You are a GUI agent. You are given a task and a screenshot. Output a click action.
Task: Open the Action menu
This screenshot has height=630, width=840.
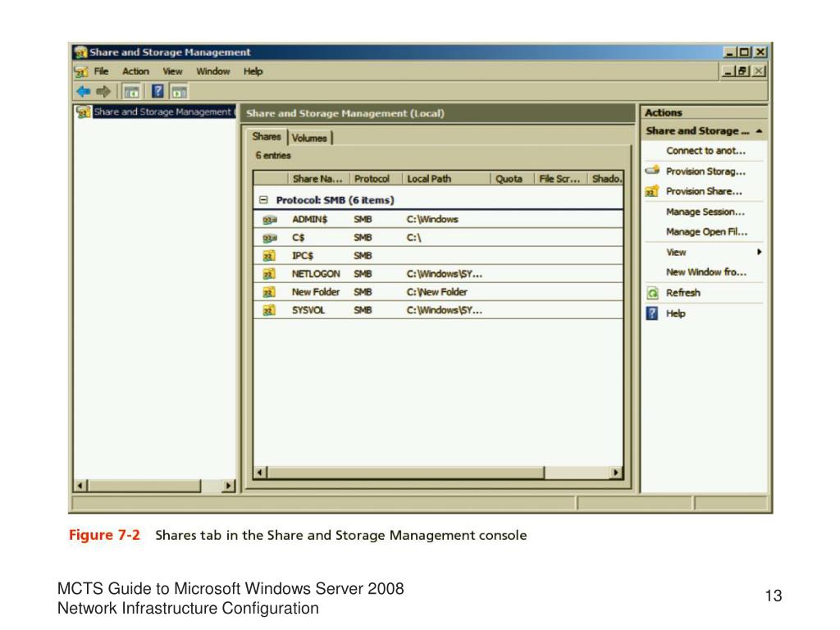pyautogui.click(x=135, y=71)
